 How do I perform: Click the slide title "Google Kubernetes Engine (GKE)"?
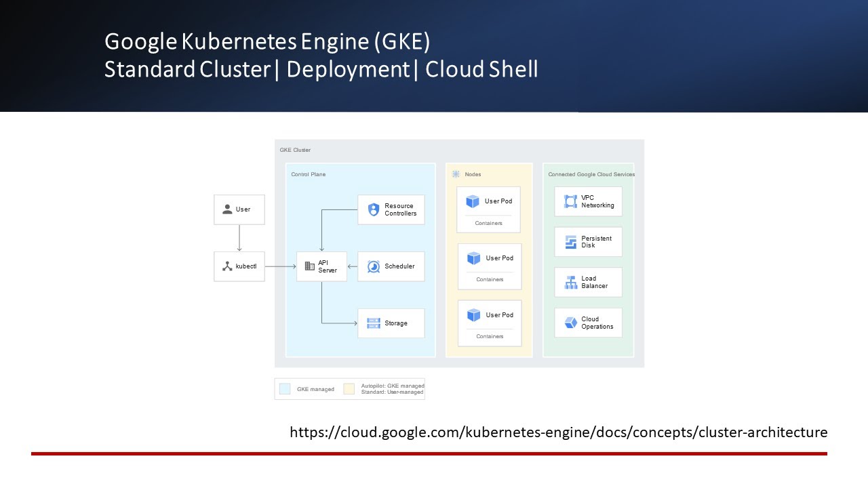pos(267,41)
